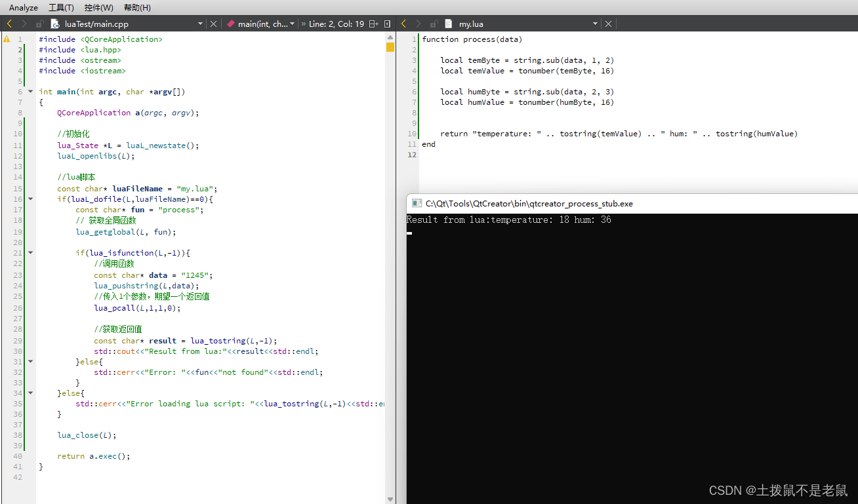Screen dimensions: 858x504
Task: Click the Line: 2, Col: 19 indicator
Action: [x=337, y=24]
